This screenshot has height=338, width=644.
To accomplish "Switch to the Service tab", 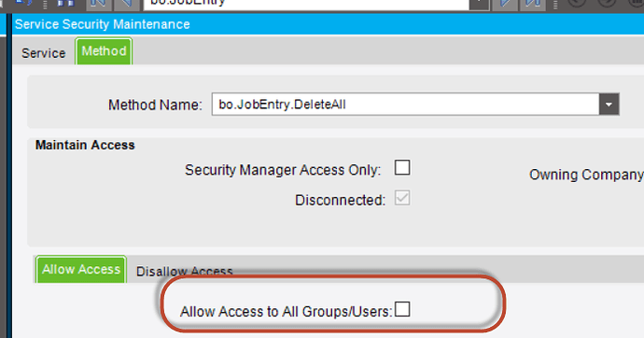I will [44, 53].
